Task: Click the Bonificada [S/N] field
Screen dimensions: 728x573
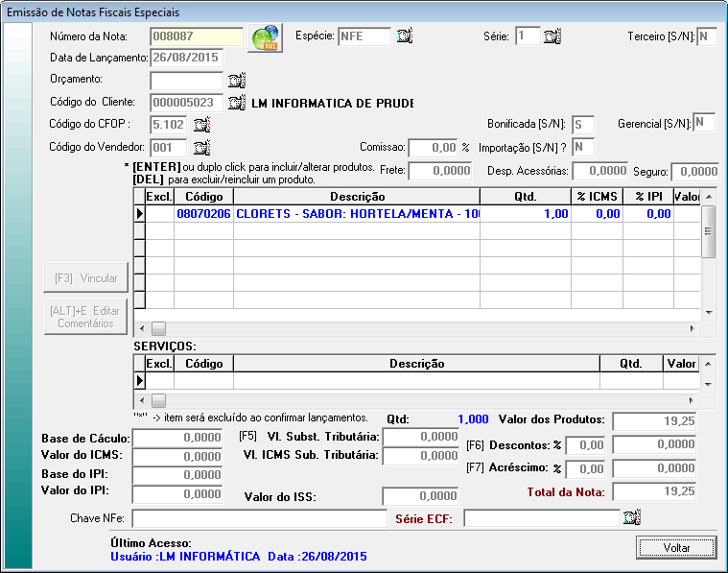Action: click(x=582, y=125)
